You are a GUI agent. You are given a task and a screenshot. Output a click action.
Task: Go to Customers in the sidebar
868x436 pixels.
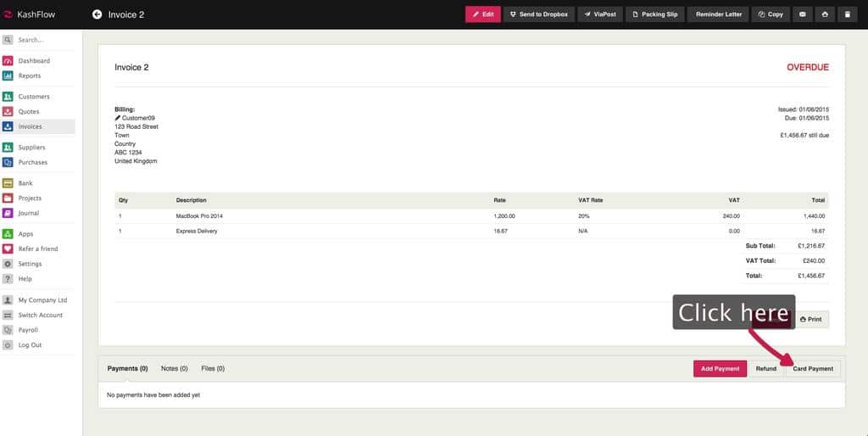pyautogui.click(x=34, y=97)
